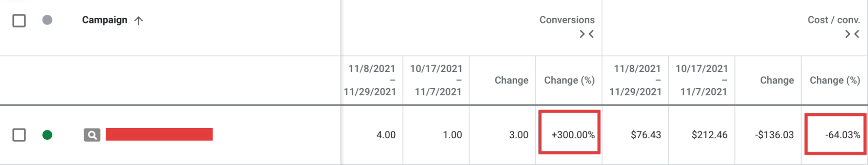Sort by Conversions Change (%) subheader
The image size is (868, 165).
[x=569, y=80]
